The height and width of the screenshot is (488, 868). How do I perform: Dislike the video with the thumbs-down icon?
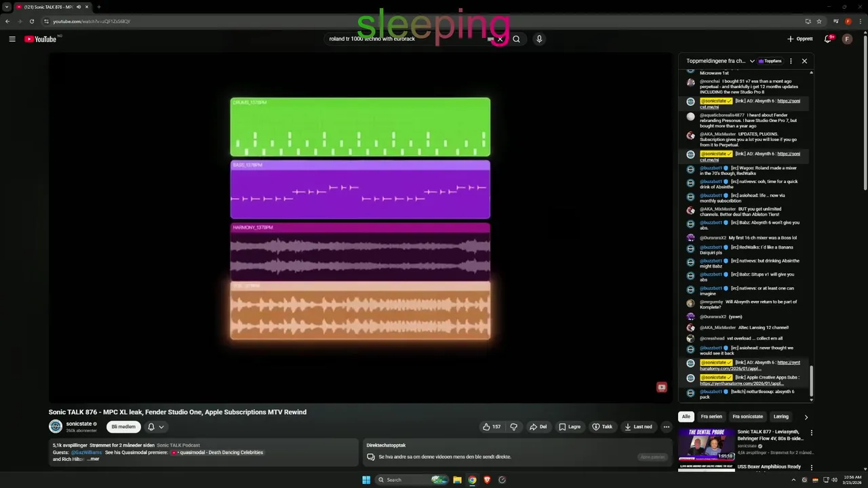[x=513, y=426]
